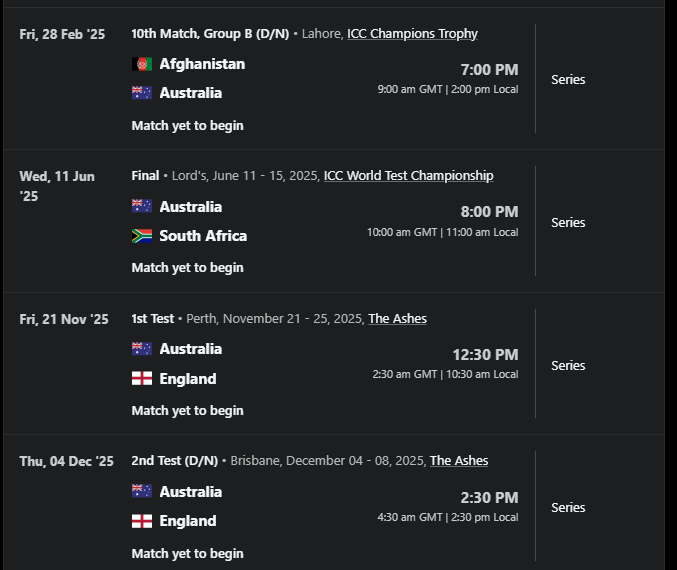Viewport: 677px width, 570px height.
Task: Click the South Africa flag icon
Action: [142, 236]
